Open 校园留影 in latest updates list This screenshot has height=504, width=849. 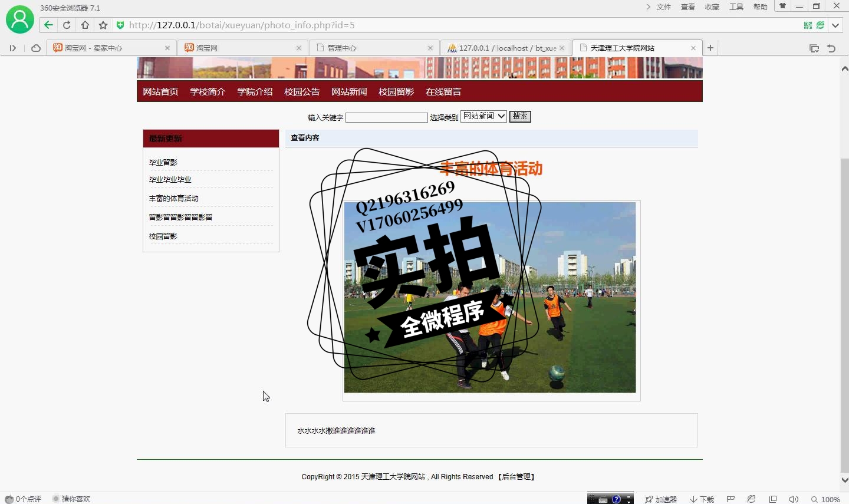[163, 236]
